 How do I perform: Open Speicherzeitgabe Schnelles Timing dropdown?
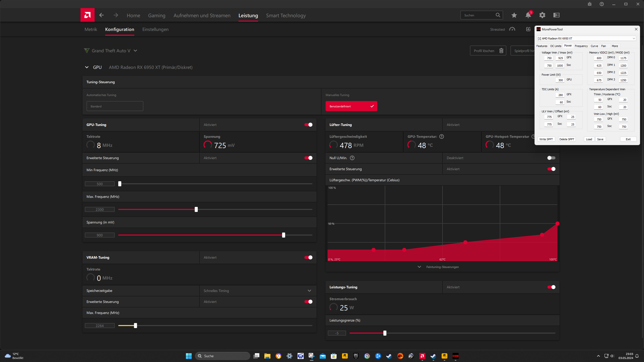coord(309,291)
